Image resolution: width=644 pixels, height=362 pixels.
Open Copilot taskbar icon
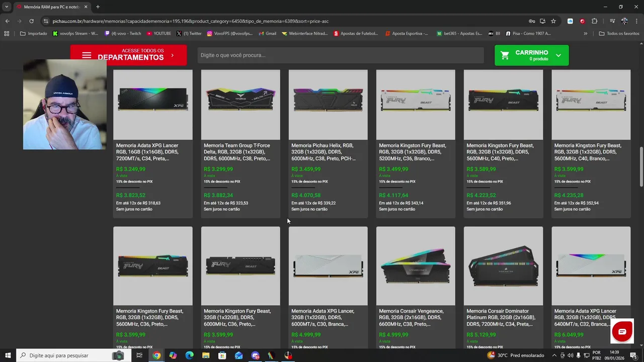coord(173,355)
